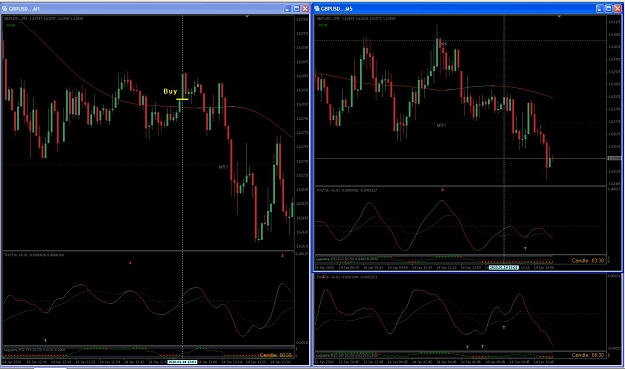Close the GBPUSD M5 chart window
Viewport: 625px width, 369px height.
tap(617, 9)
